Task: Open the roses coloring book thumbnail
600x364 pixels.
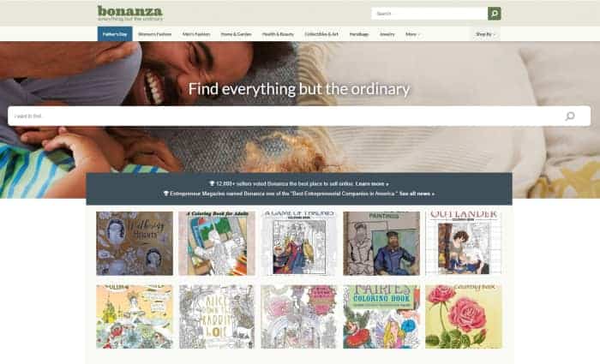Action: pyautogui.click(x=464, y=317)
